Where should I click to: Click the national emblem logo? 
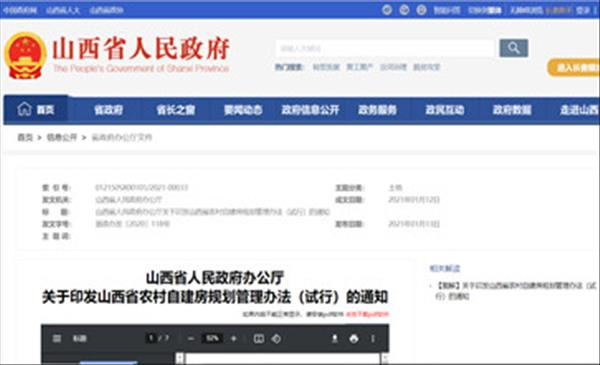click(x=25, y=55)
